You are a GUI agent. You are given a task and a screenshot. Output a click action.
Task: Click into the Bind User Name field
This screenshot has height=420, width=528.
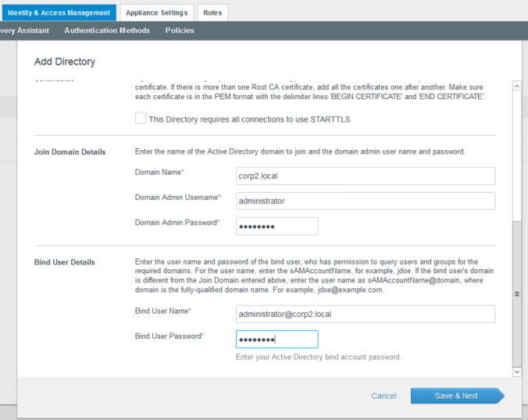coord(366,314)
